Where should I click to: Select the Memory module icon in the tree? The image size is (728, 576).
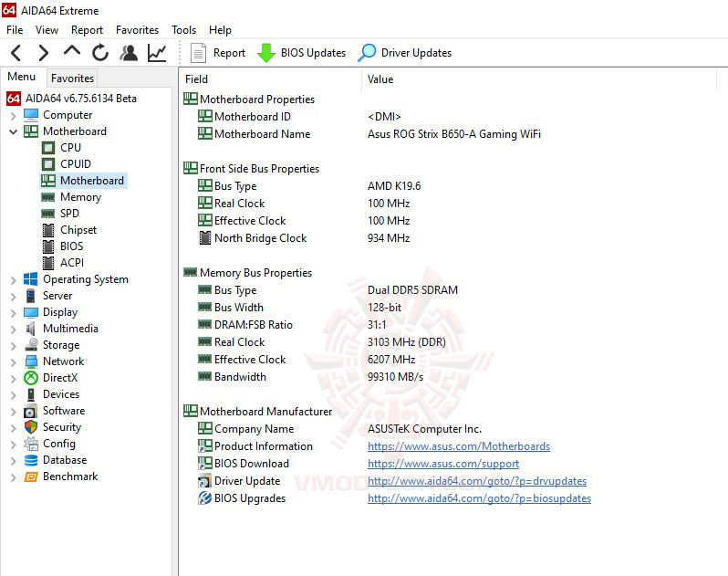47,197
